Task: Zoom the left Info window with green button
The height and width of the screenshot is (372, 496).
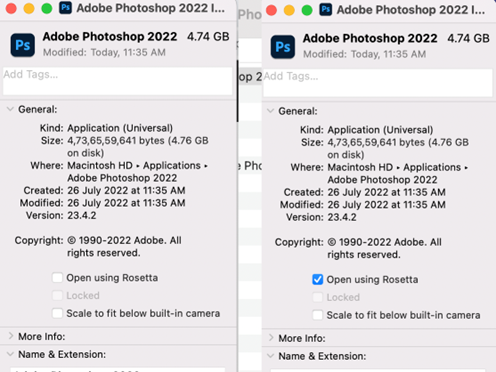Action: 47,8
